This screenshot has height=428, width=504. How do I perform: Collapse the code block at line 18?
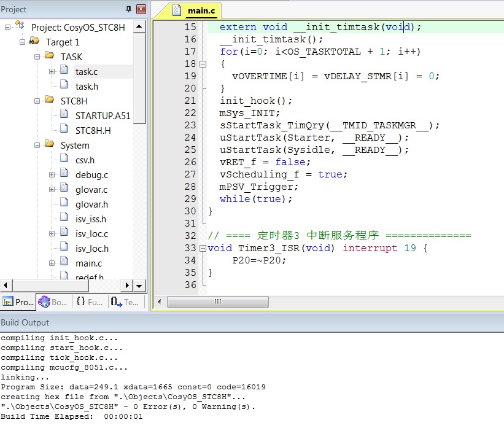[203, 64]
